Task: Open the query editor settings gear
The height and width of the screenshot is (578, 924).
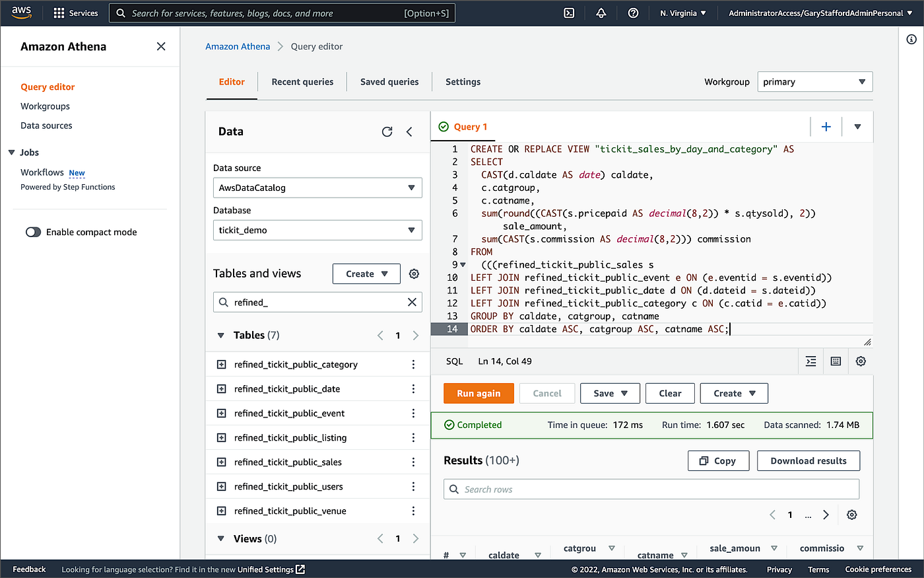Action: click(x=861, y=361)
